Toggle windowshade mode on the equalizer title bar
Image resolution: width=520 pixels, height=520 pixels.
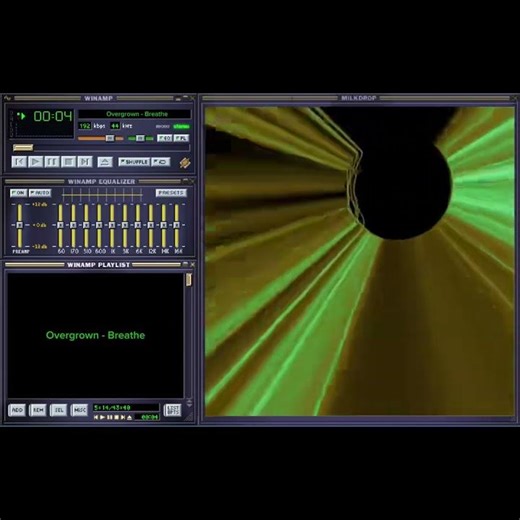point(185,181)
